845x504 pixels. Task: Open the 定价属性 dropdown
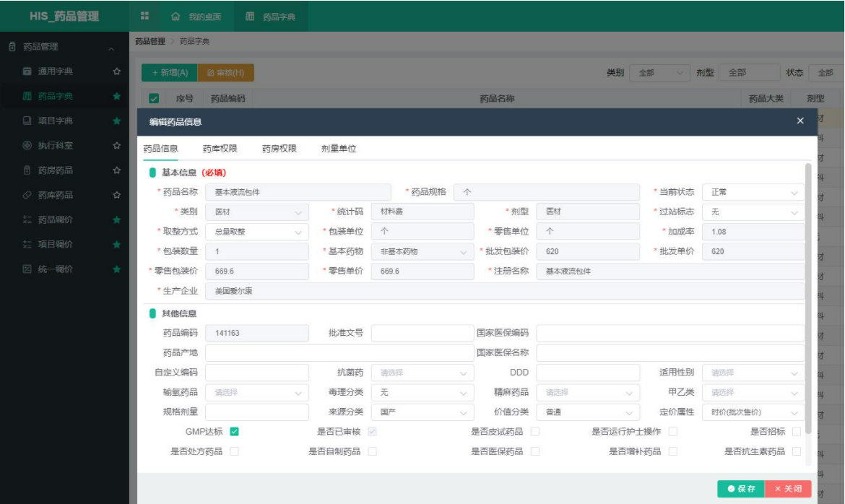tap(753, 412)
